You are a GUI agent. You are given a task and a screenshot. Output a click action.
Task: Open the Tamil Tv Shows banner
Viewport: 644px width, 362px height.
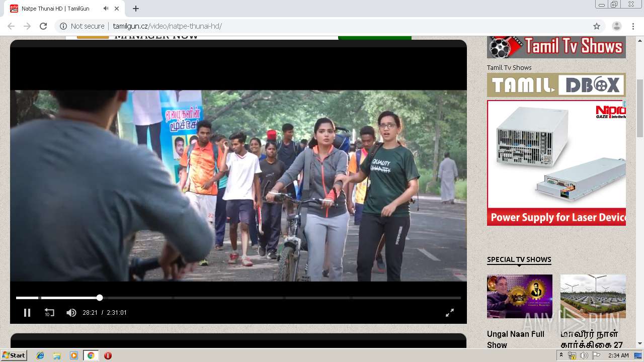tap(556, 47)
